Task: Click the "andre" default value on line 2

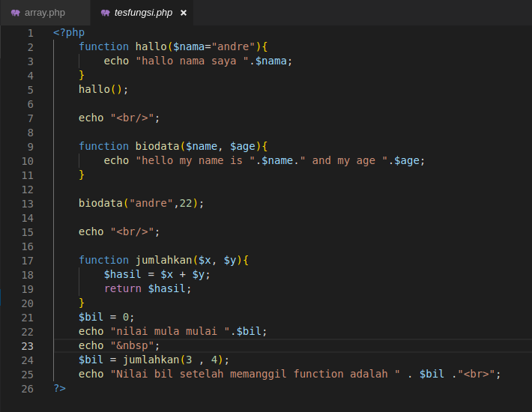Action: pos(233,46)
